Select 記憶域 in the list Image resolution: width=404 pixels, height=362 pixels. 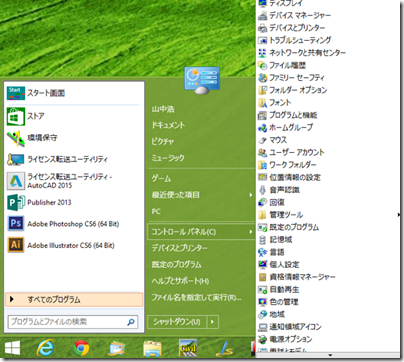(281, 240)
